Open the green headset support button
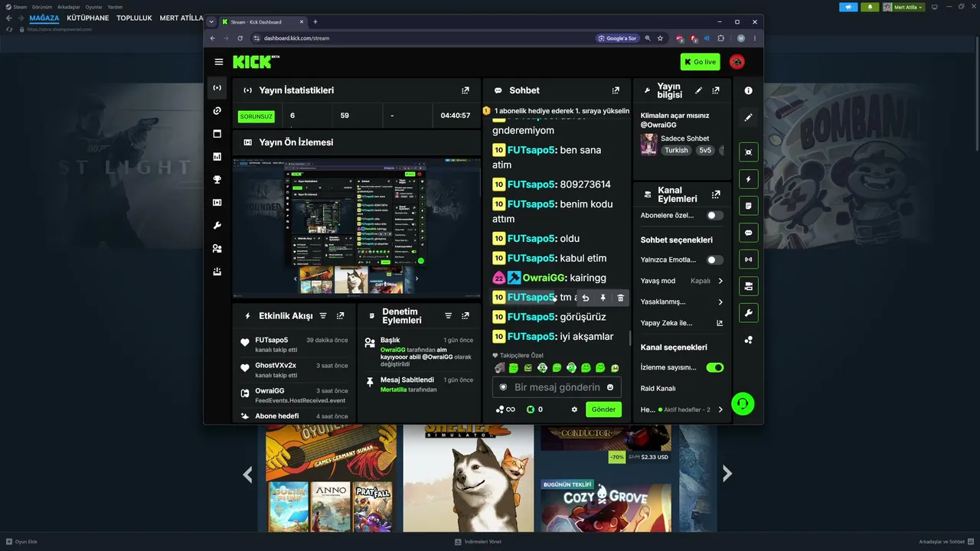Image resolution: width=980 pixels, height=551 pixels. 743,403
